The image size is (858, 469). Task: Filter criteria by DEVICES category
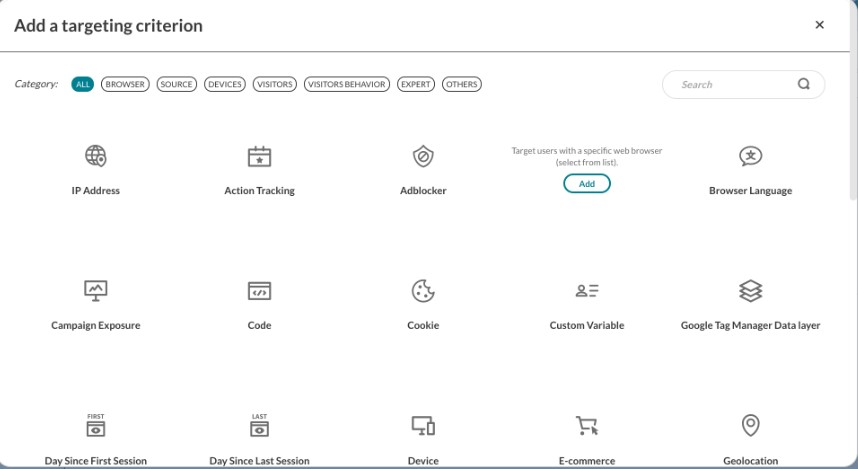point(225,84)
